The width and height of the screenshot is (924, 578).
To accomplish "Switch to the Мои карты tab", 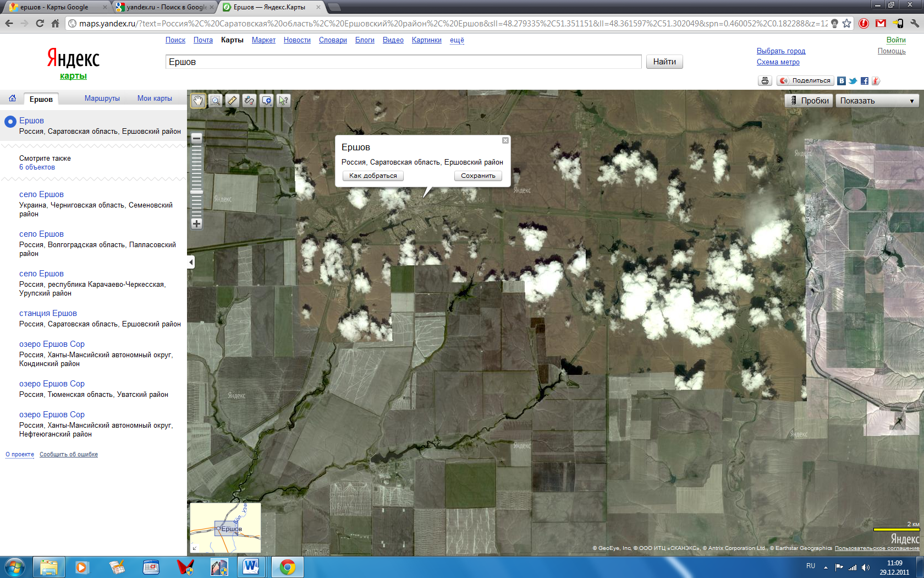I will (155, 99).
